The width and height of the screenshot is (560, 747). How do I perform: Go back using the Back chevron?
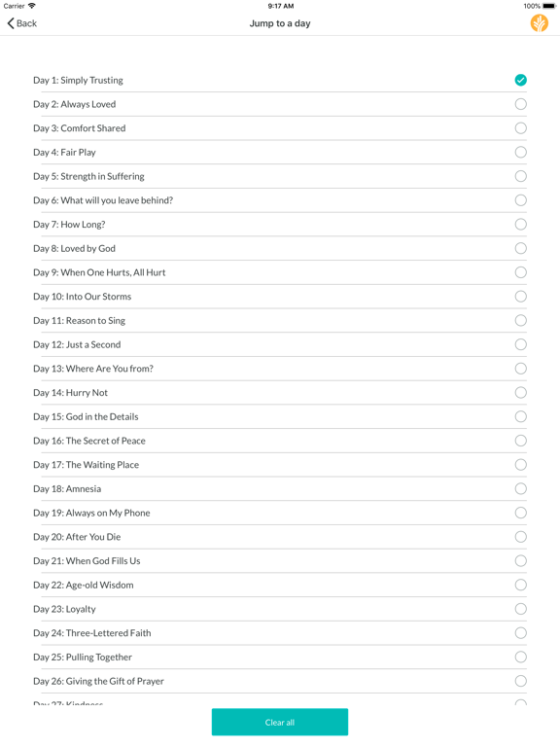[22, 23]
